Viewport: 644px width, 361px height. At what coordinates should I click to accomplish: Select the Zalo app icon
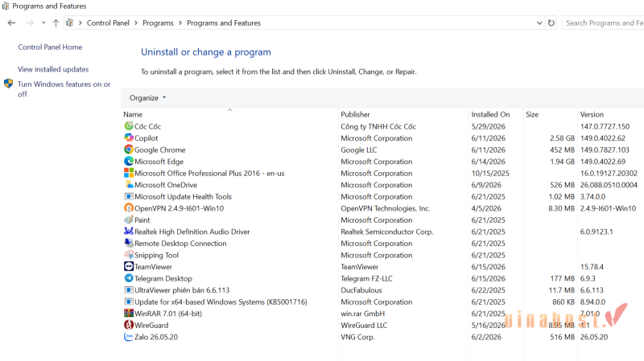click(129, 336)
